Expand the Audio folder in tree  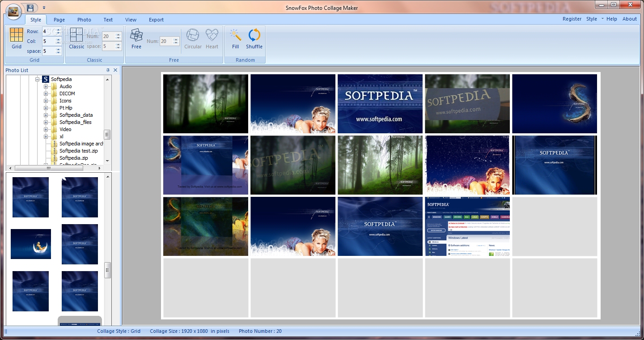[46, 86]
